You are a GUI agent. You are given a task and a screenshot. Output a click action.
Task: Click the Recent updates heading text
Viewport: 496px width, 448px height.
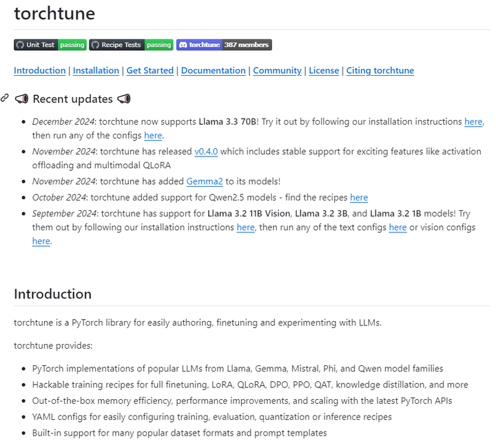click(x=73, y=99)
